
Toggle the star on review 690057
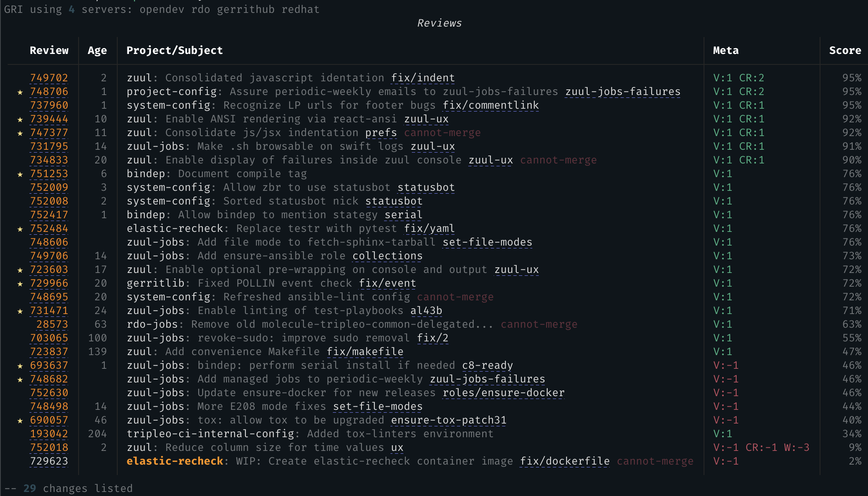pyautogui.click(x=20, y=420)
